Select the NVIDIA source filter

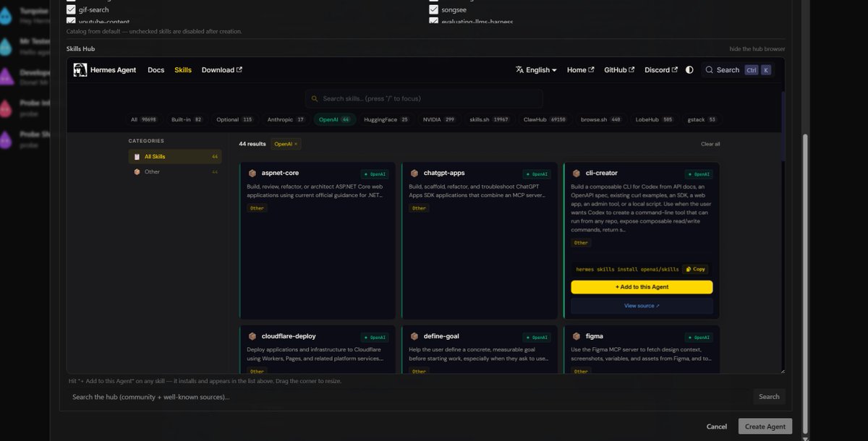tap(439, 119)
